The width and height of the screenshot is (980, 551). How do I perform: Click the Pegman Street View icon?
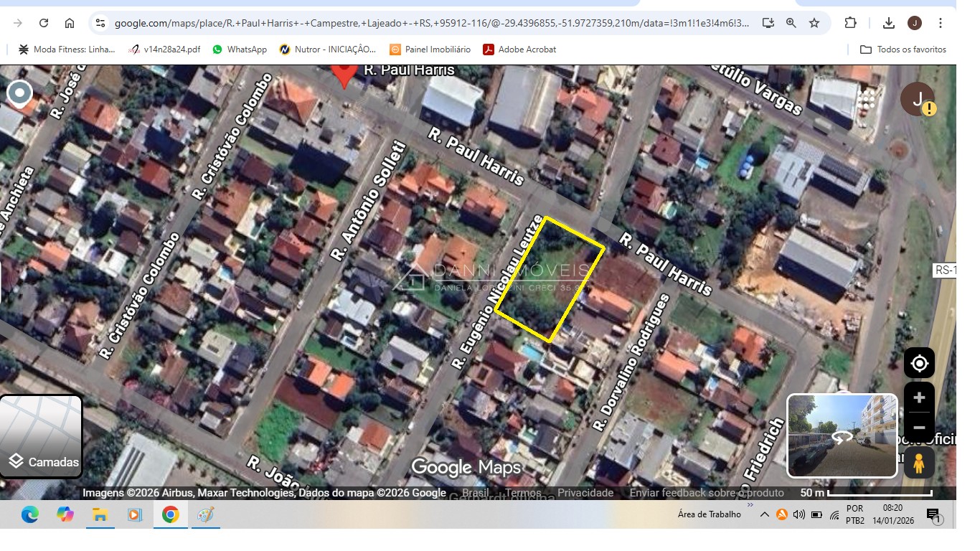click(919, 464)
